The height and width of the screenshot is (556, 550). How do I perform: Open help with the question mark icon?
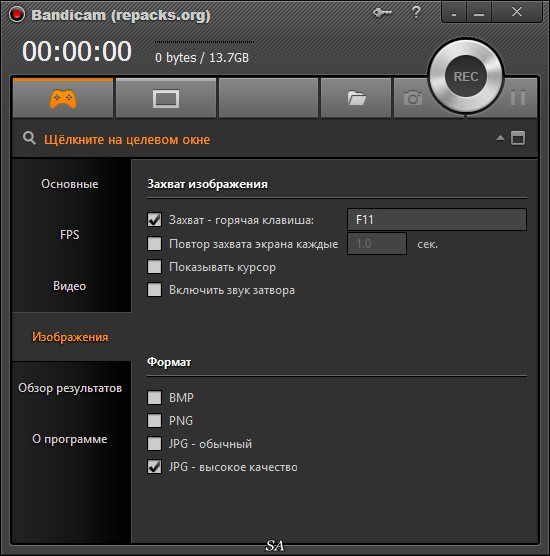pos(416,12)
